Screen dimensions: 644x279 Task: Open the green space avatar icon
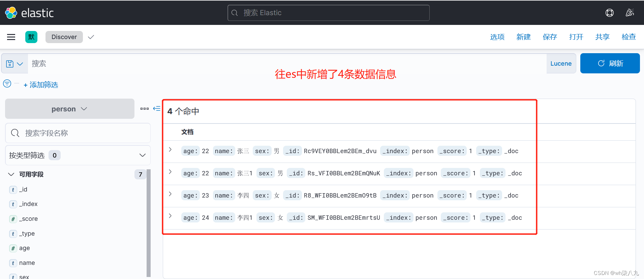click(31, 37)
